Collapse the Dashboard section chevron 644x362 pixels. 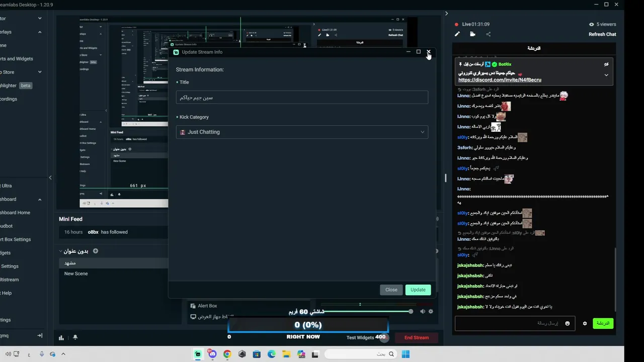coord(40,199)
